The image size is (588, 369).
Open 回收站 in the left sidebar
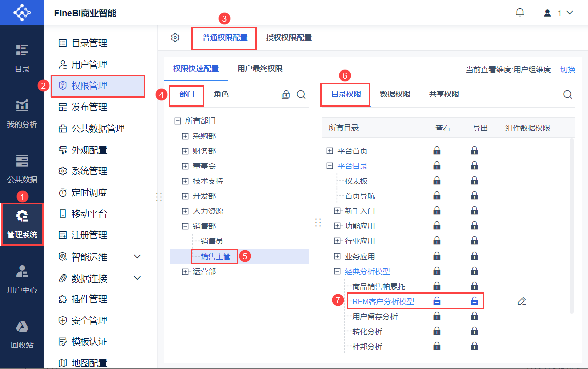(x=22, y=334)
